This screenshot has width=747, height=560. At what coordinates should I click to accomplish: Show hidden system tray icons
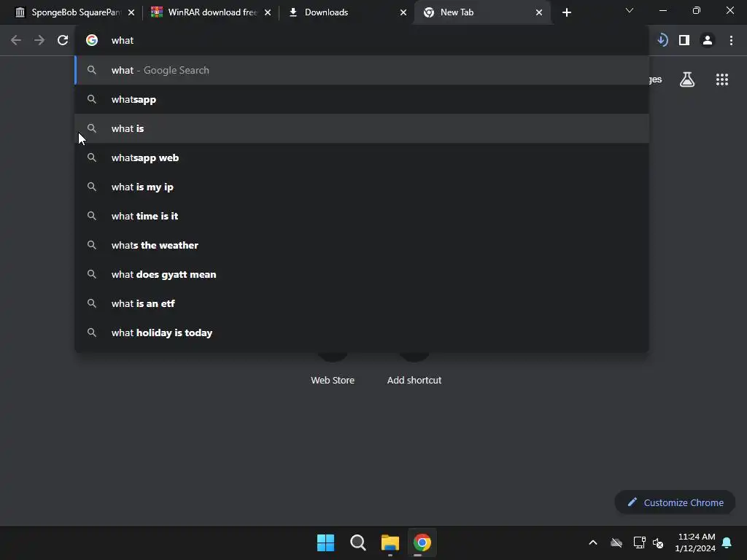coord(593,542)
